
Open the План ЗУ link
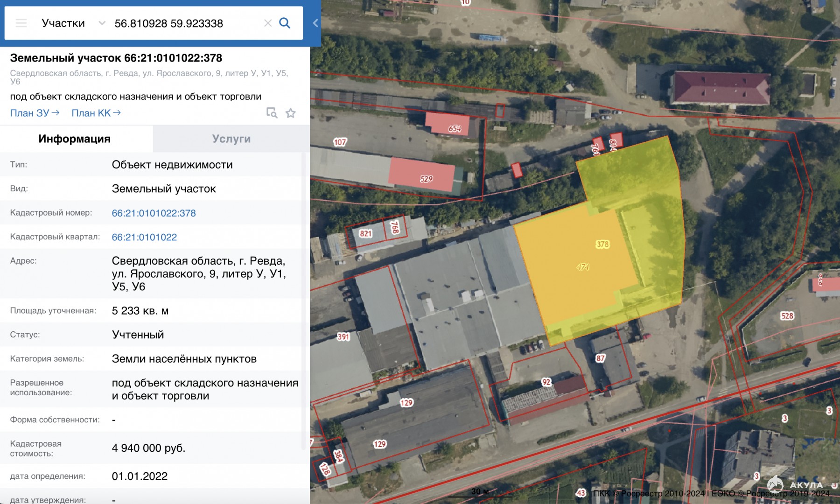coord(35,113)
